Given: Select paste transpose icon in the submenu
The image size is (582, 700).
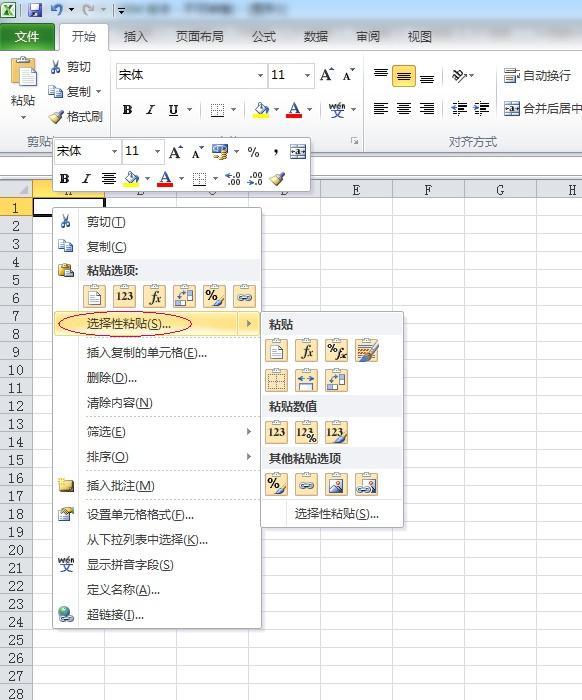Looking at the screenshot, I should click(x=336, y=380).
